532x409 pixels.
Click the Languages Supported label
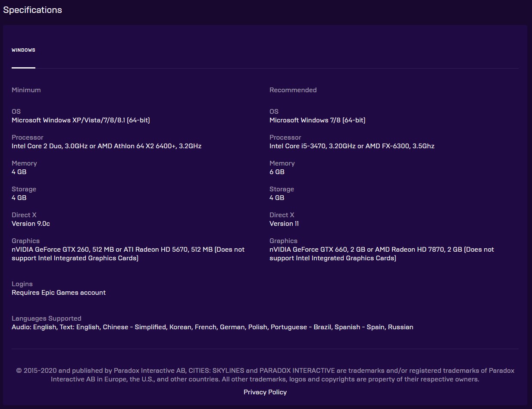point(47,318)
